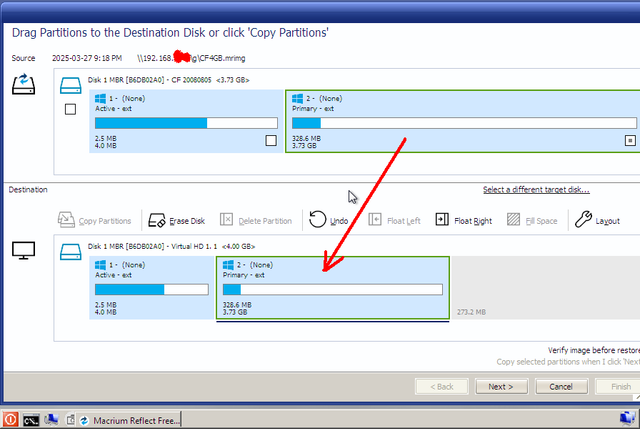The height and width of the screenshot is (429, 640).
Task: Click the source restore disk icon
Action: click(24, 84)
